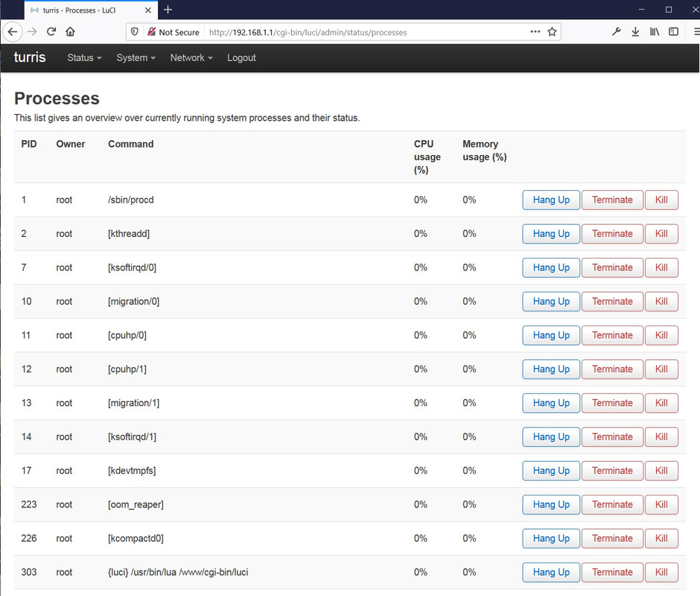
Task: Hang Up the [ksoftirqd/0] process
Action: 551,267
